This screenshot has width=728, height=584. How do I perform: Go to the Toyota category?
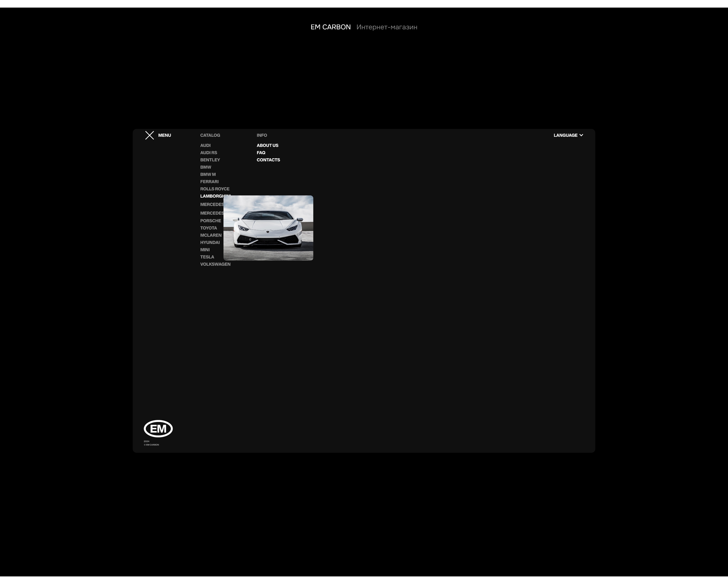[x=208, y=228]
